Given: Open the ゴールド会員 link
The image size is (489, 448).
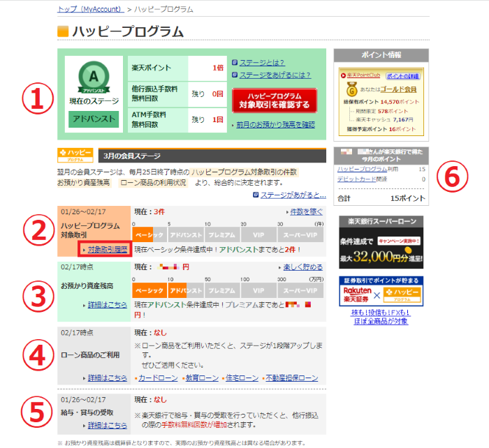Looking at the screenshot, I should [398, 89].
